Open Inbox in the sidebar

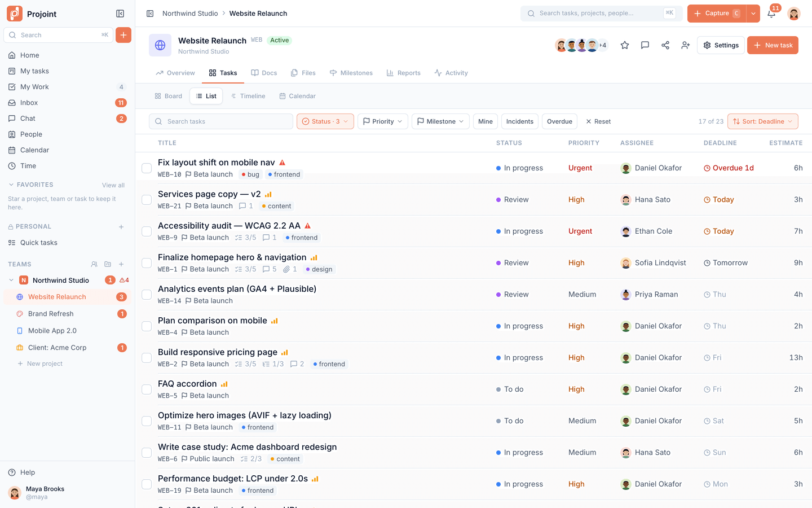[68, 103]
